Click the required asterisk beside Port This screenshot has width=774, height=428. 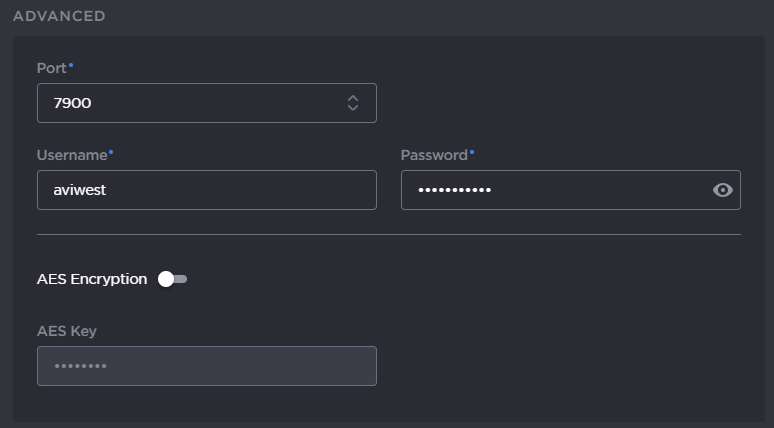pos(71,66)
